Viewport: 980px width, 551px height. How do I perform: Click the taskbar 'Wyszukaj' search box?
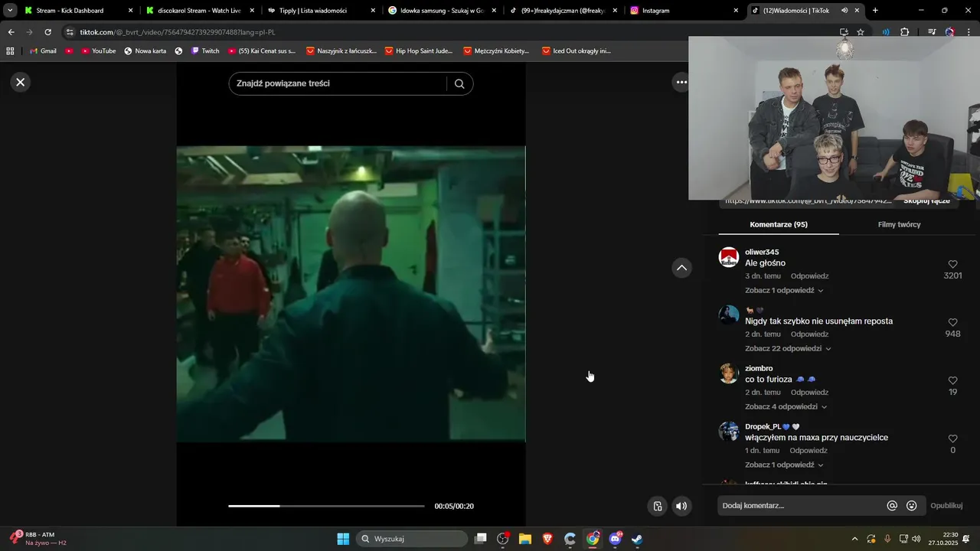coord(412,539)
